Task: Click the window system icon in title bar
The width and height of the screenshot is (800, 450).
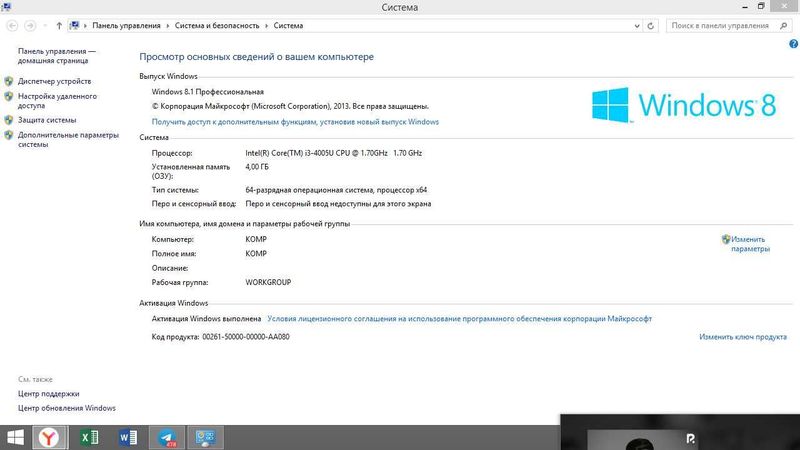Action: pyautogui.click(x=6, y=7)
